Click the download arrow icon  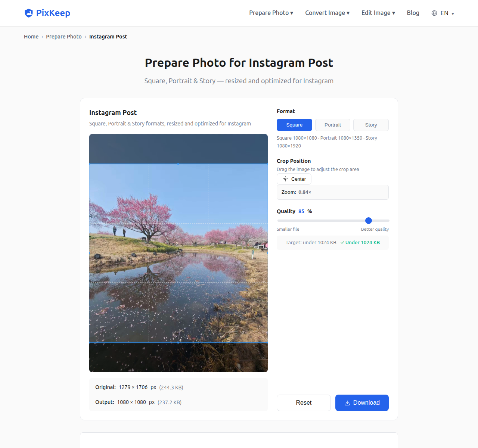[347, 403]
